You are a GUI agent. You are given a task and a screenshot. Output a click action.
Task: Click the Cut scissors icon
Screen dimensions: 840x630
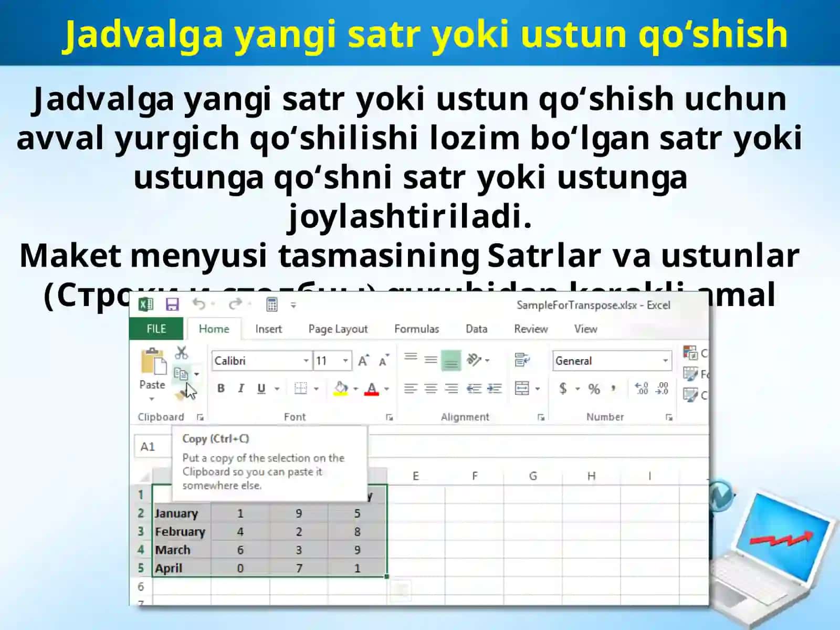tap(182, 352)
